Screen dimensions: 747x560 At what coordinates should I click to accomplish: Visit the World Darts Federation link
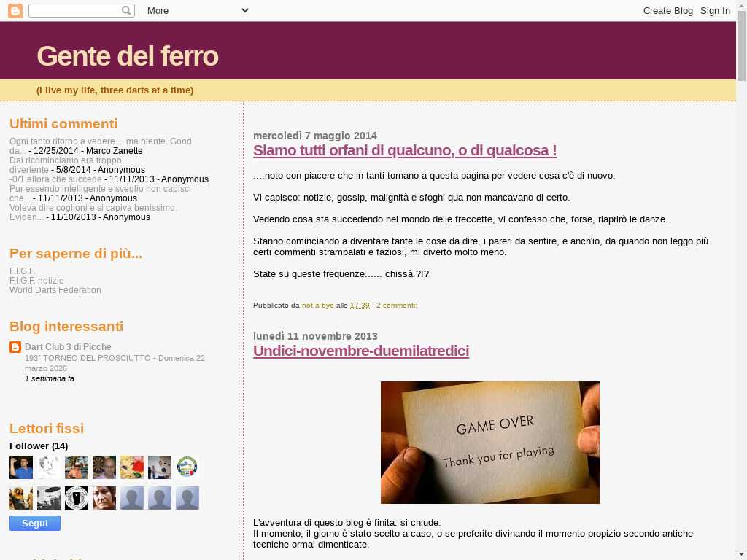[55, 290]
